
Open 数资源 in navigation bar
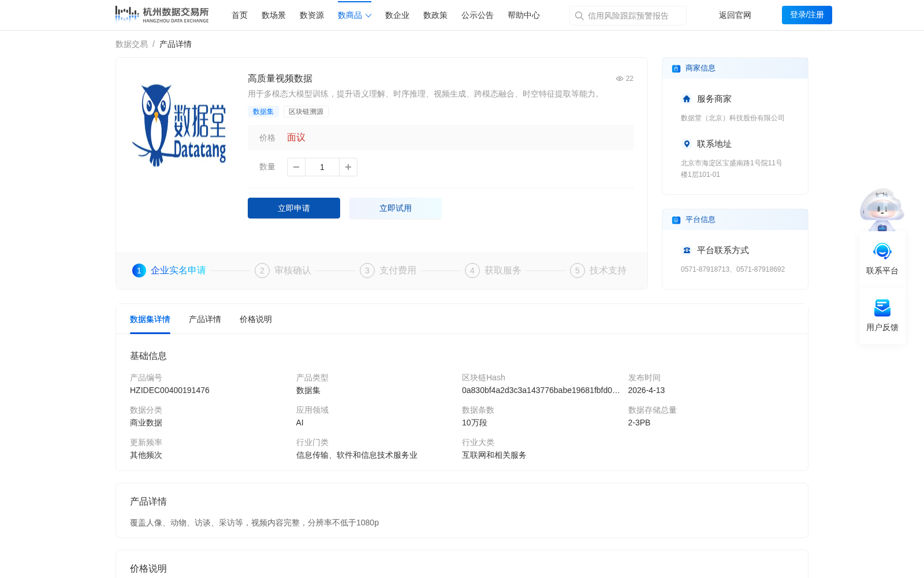(x=312, y=16)
